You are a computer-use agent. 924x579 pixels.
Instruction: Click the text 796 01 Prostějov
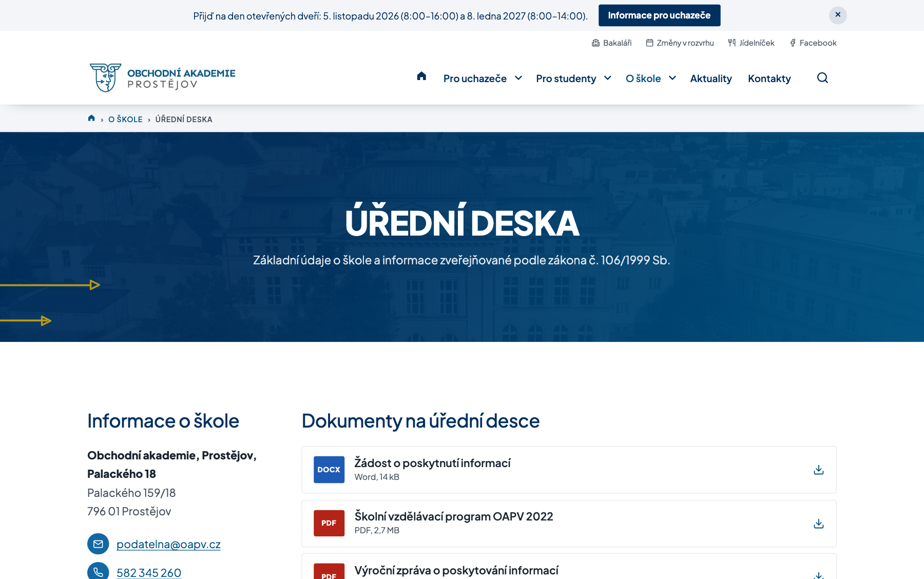[x=129, y=511]
